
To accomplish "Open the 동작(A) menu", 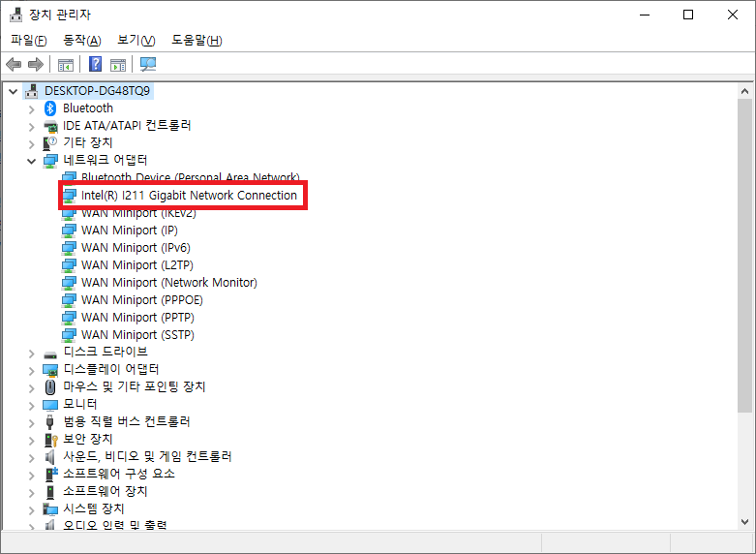I will pyautogui.click(x=82, y=40).
